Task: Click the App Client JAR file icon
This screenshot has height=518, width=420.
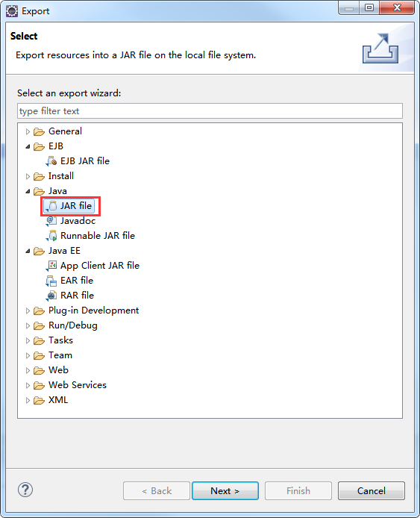Action: (x=51, y=266)
